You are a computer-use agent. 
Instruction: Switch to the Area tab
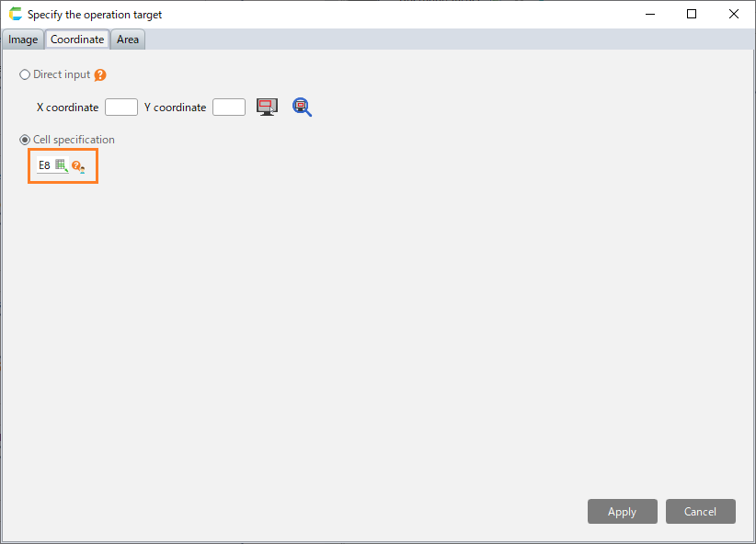[128, 40]
